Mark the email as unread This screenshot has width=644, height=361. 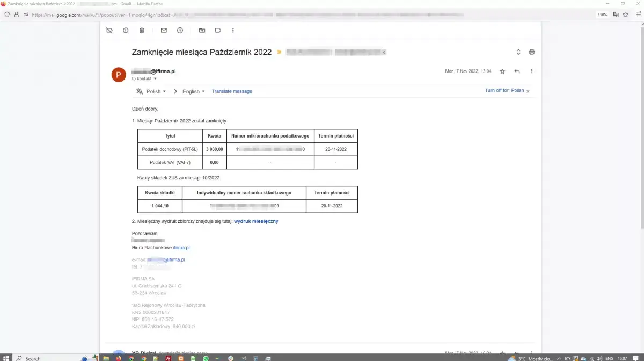coord(164,31)
